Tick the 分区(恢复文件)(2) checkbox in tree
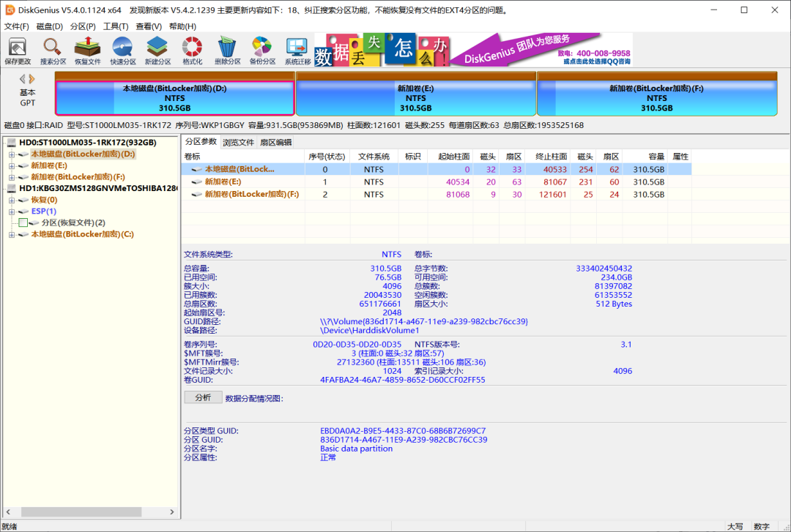The height and width of the screenshot is (532, 791). click(23, 222)
